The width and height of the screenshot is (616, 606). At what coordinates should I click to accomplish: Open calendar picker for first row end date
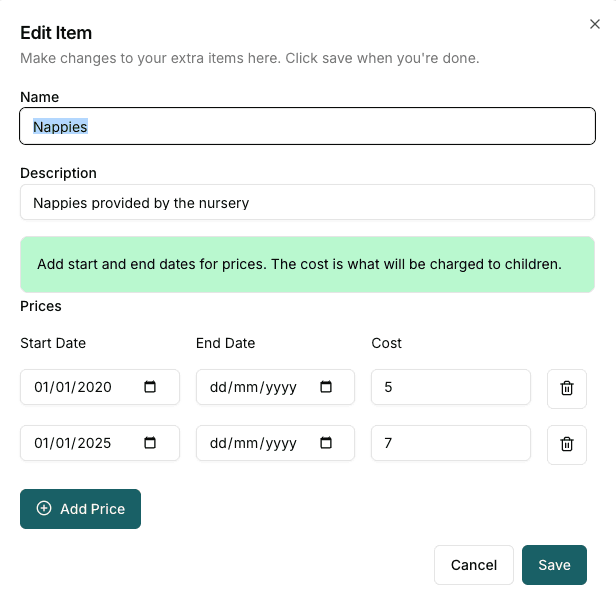pyautogui.click(x=326, y=387)
